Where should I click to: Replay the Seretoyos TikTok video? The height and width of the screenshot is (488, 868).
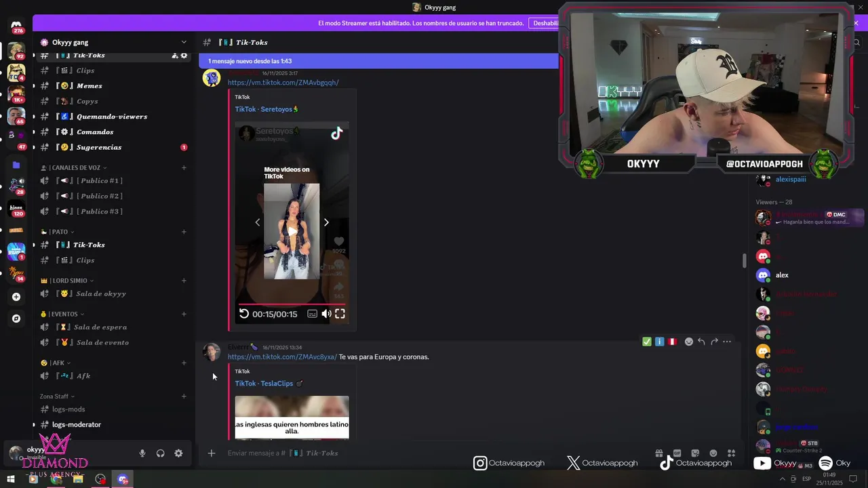(244, 314)
